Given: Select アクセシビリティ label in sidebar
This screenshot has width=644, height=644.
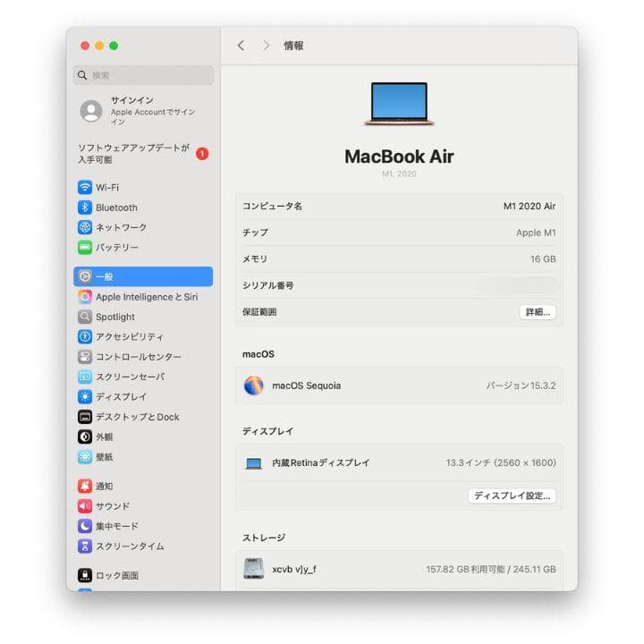Looking at the screenshot, I should pyautogui.click(x=130, y=337).
